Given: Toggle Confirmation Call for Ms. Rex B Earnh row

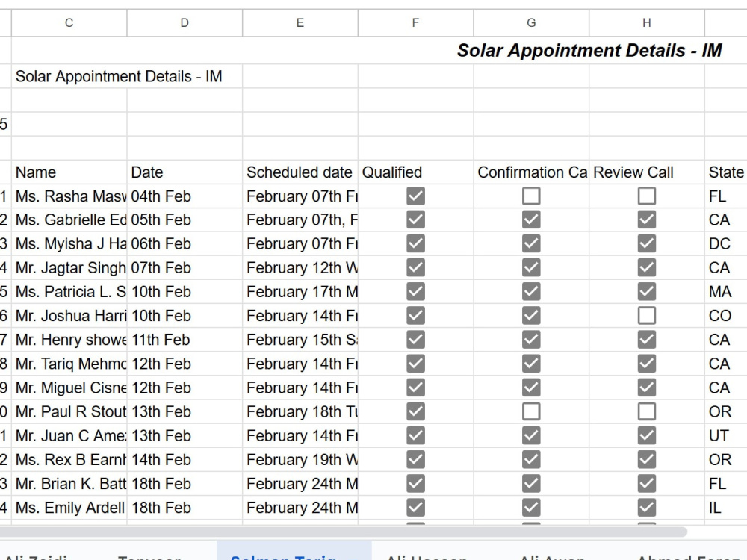Looking at the screenshot, I should click(x=531, y=459).
